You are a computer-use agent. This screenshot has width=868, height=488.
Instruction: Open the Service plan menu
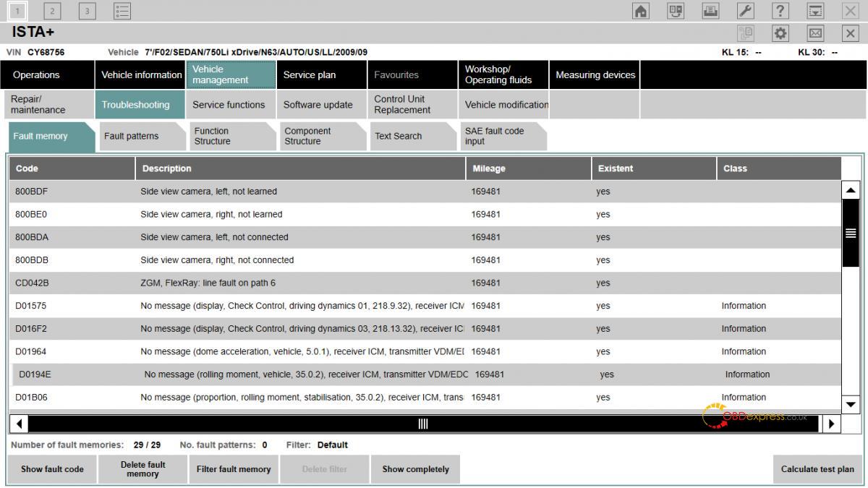tap(322, 75)
